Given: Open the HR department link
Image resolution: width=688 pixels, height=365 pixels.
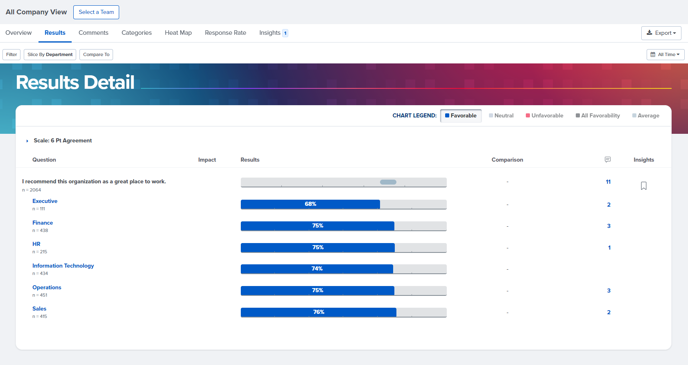Looking at the screenshot, I should 36,244.
